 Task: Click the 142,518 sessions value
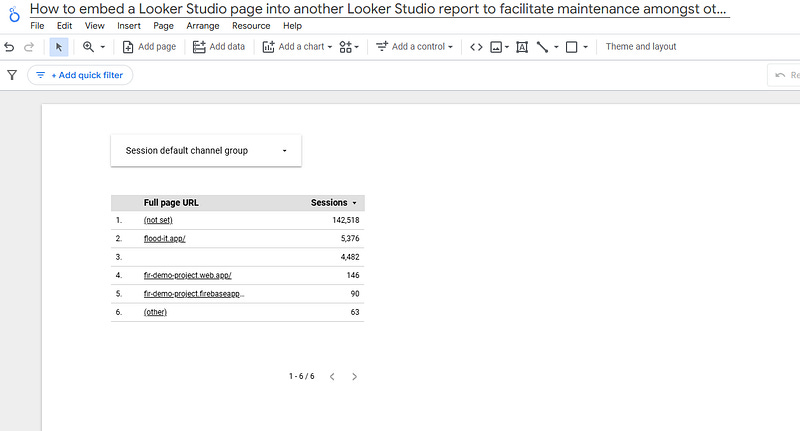[346, 220]
